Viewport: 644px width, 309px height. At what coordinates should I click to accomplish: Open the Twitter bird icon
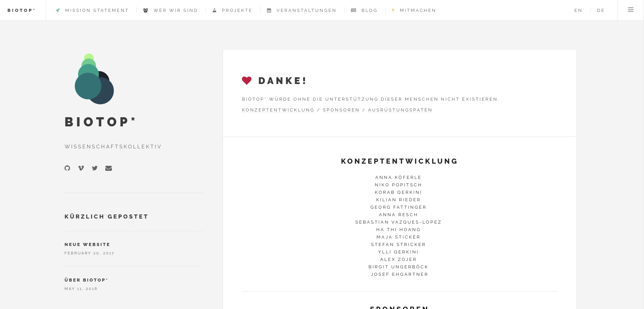95,168
